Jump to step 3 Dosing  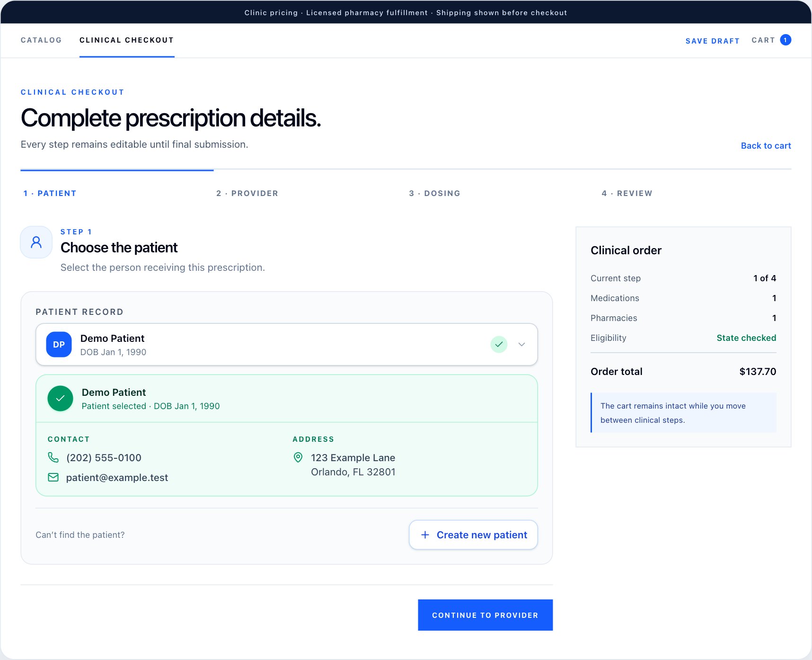[x=434, y=193]
